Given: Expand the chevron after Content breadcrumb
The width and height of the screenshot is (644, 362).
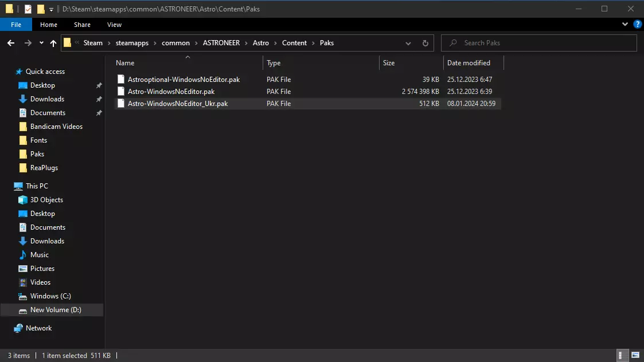Looking at the screenshot, I should [x=313, y=43].
